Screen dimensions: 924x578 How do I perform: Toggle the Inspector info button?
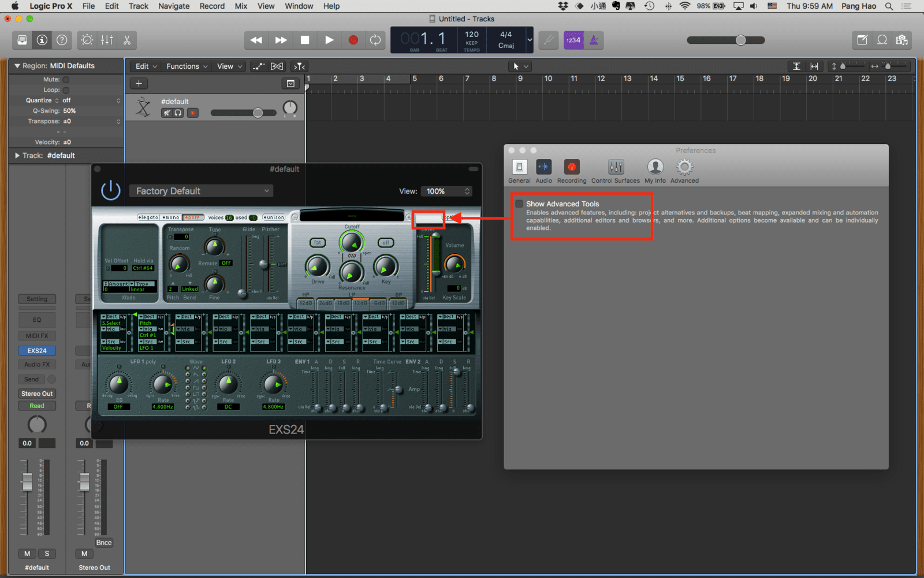(42, 40)
